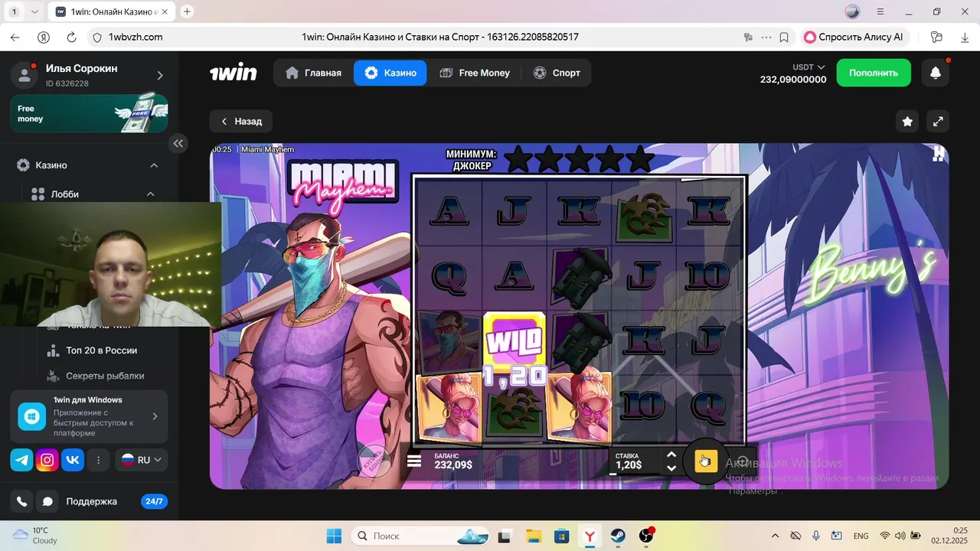Open the autoplay circular arrows control
The image size is (980, 551).
coord(741,461)
